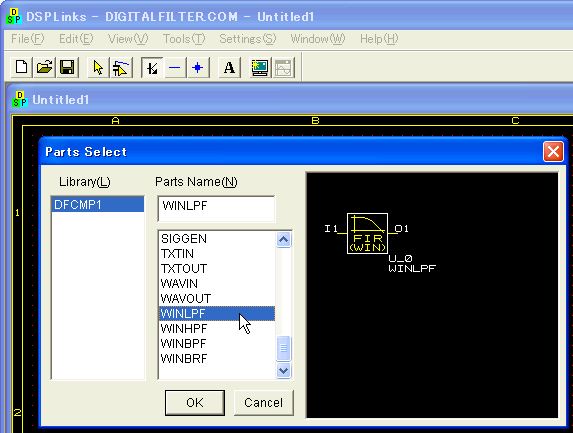Viewport: 573px width, 433px height.
Task: Cancel the Parts Select dialog
Action: 263,403
